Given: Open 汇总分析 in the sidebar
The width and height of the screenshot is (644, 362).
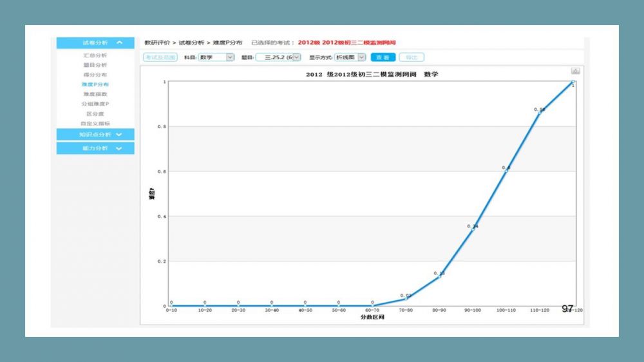Looking at the screenshot, I should click(95, 55).
